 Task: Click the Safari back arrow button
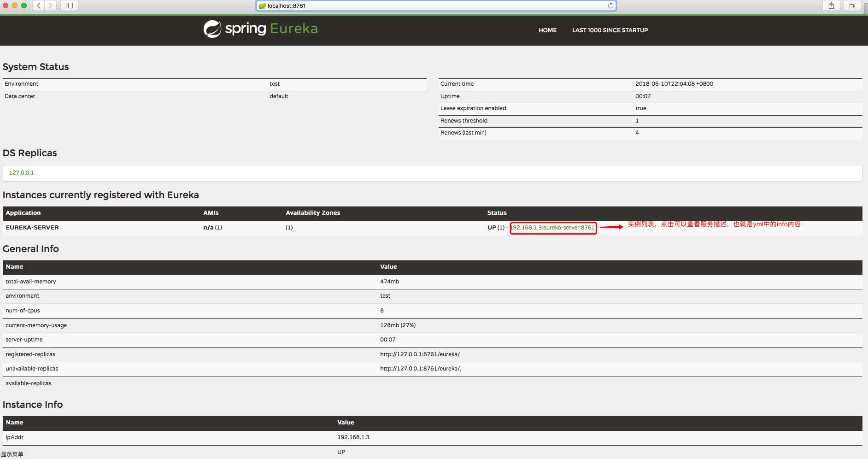click(x=39, y=6)
